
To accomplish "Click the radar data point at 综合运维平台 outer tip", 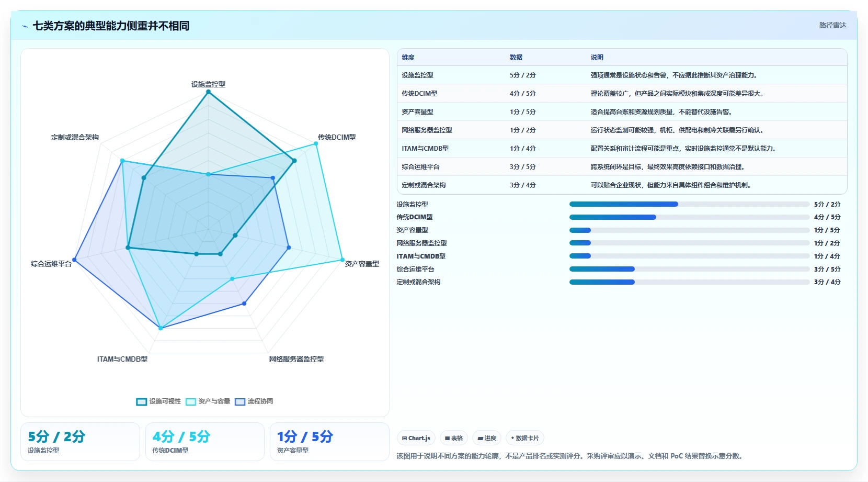I will click(x=74, y=260).
